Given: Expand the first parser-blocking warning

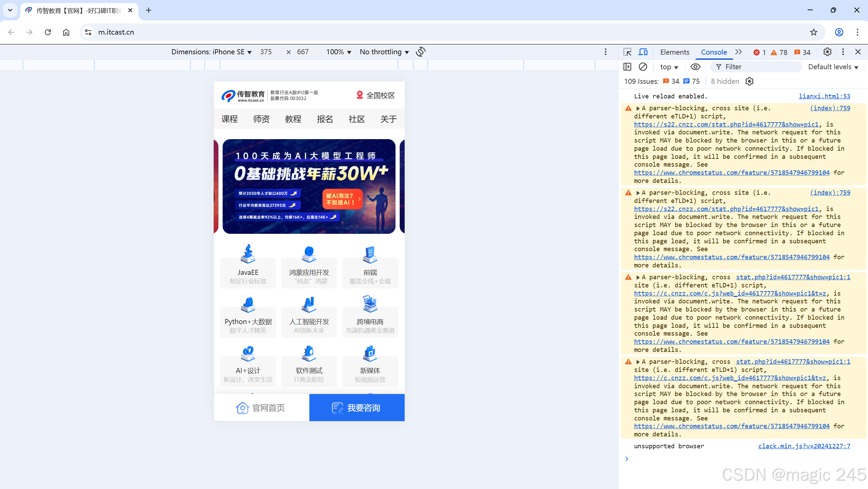Looking at the screenshot, I should 638,108.
